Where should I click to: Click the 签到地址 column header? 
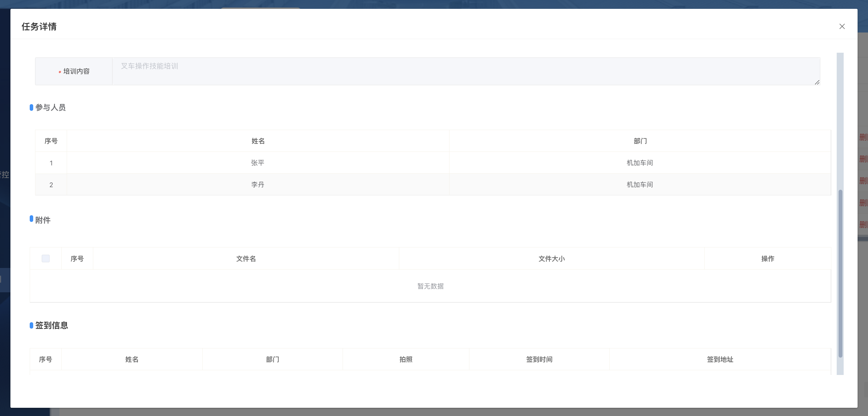[720, 359]
